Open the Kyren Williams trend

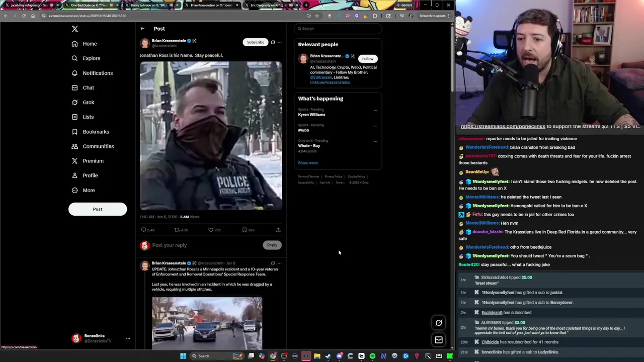click(x=311, y=115)
